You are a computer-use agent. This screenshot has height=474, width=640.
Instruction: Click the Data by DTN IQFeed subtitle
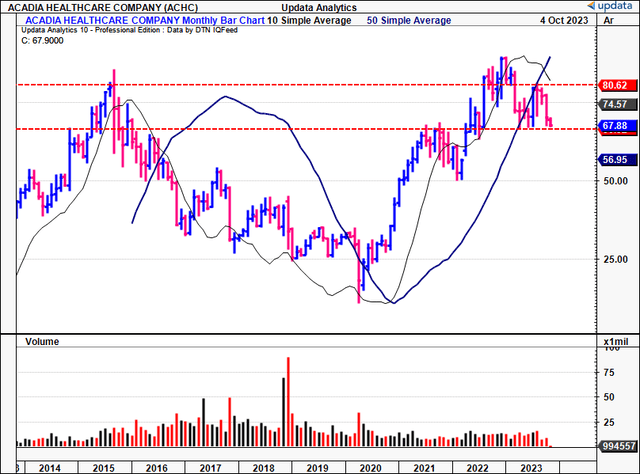pos(202,30)
